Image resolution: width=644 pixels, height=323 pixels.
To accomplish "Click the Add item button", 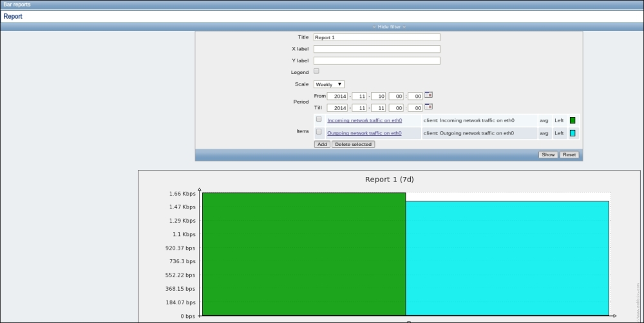I will click(x=322, y=144).
